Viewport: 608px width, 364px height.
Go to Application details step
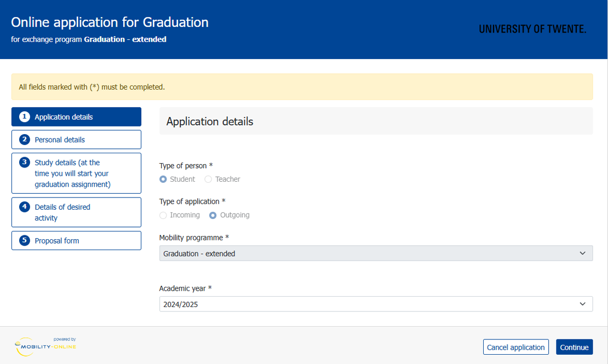coord(76,117)
